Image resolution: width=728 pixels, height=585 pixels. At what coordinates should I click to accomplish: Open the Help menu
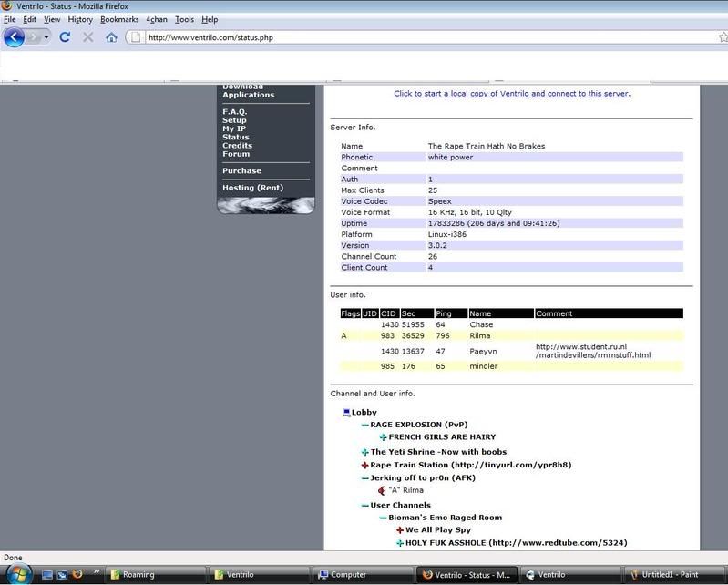[x=210, y=19]
